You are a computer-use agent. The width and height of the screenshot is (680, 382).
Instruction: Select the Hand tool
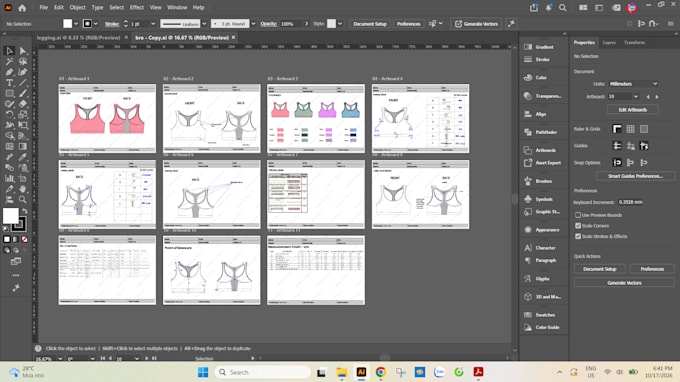click(x=23, y=189)
